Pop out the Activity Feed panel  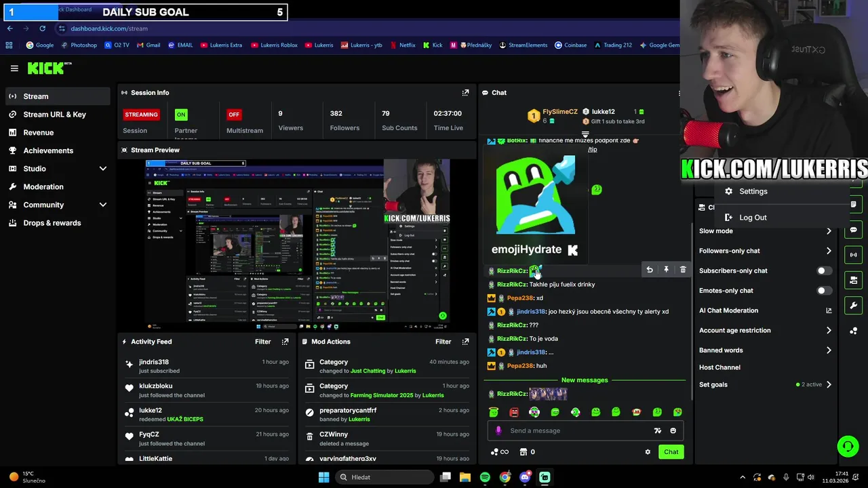coord(285,342)
